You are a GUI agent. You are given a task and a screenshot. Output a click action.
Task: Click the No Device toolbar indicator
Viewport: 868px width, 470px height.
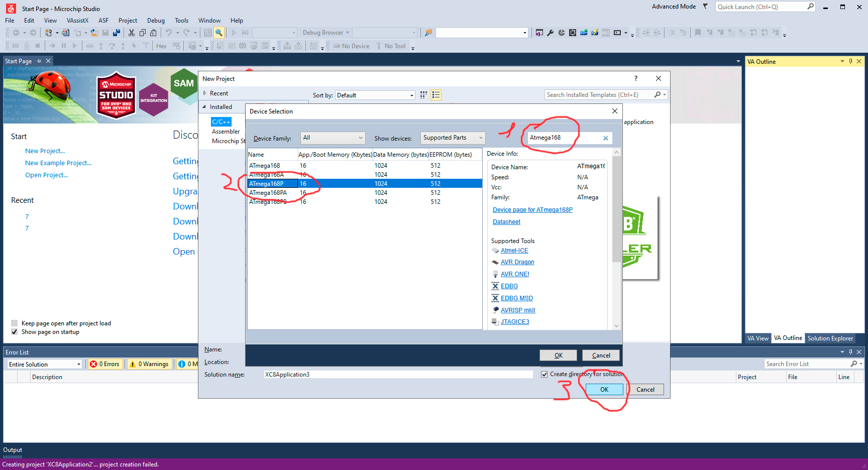pos(351,46)
